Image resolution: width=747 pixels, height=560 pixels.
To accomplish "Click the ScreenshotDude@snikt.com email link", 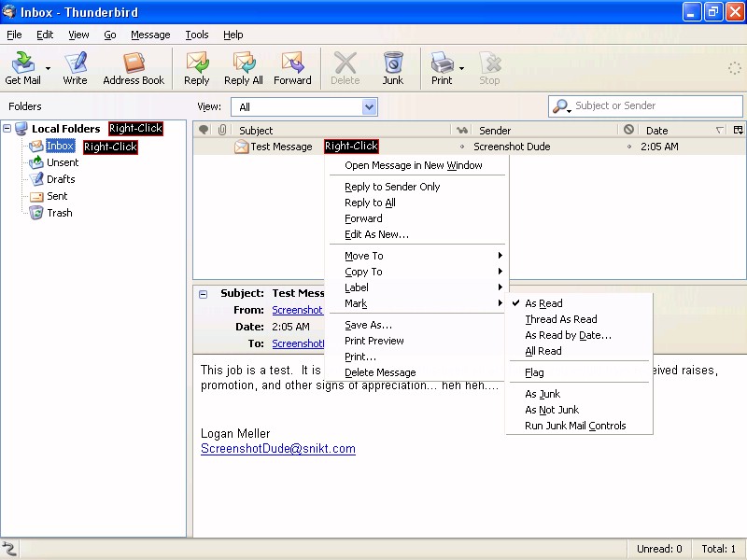I will pos(278,449).
